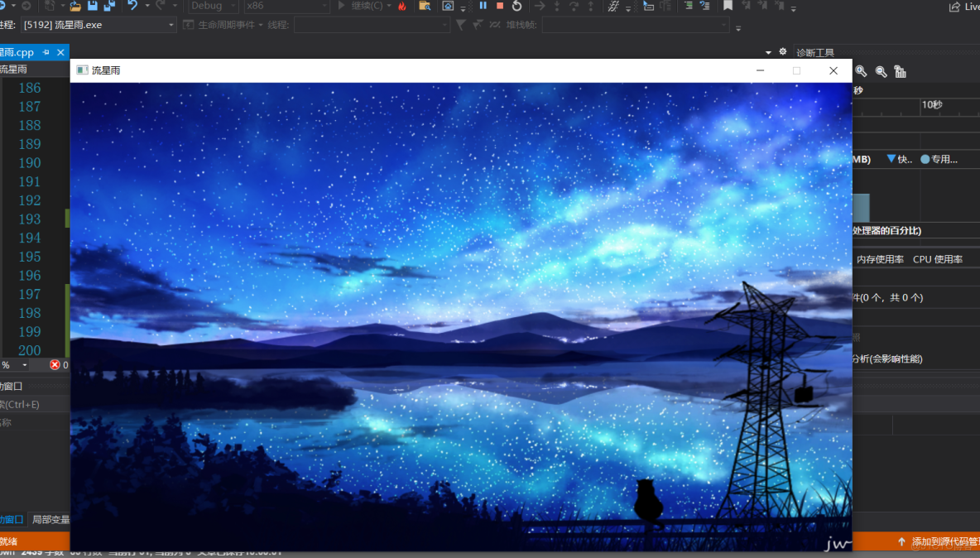Viewport: 980px width, 558px height.
Task: Click the step into arrow icon
Action: point(557,6)
